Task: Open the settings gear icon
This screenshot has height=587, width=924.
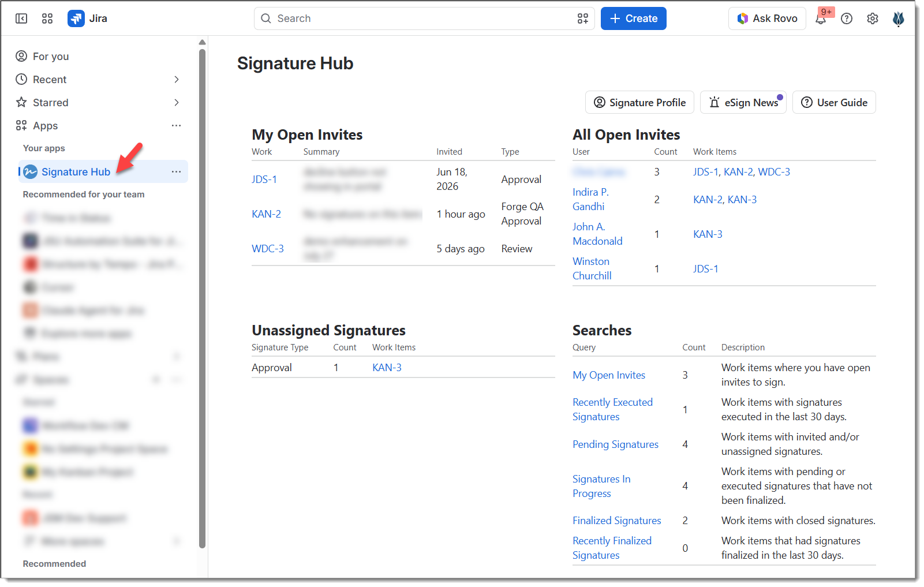Action: pos(873,18)
